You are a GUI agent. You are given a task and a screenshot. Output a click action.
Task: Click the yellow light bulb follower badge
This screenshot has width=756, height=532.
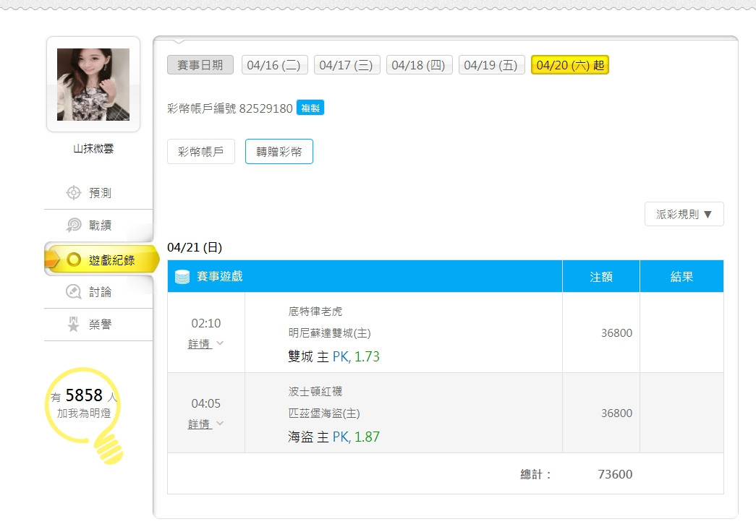pyautogui.click(x=85, y=416)
